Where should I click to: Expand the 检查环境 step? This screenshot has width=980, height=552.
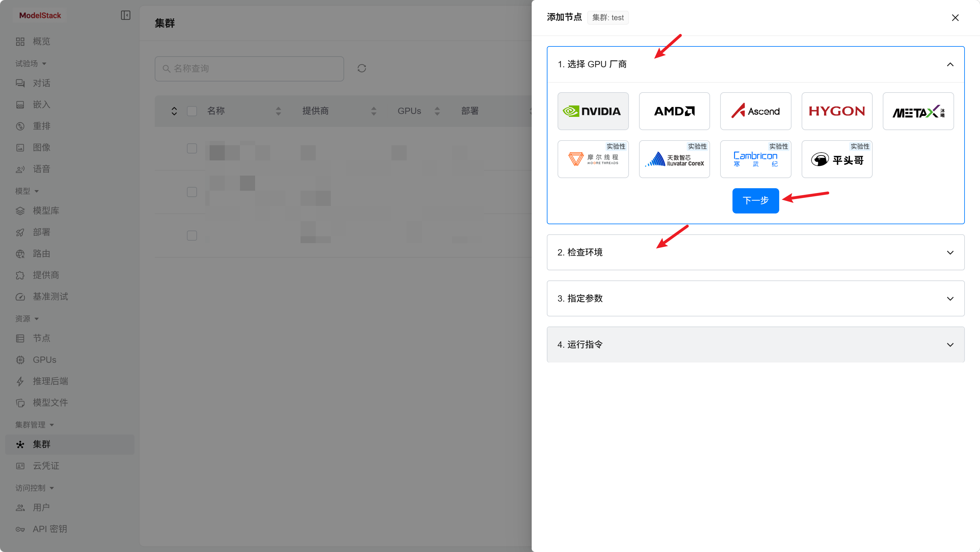click(756, 252)
